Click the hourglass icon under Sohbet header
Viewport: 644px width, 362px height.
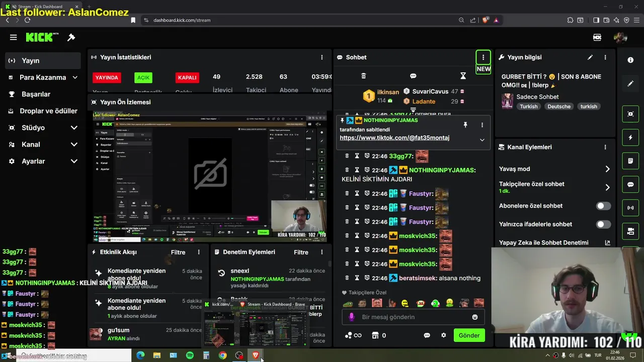pos(463,76)
